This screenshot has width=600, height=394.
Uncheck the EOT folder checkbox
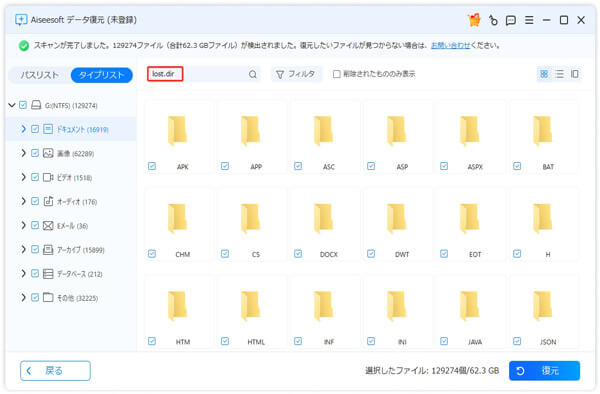pos(444,254)
